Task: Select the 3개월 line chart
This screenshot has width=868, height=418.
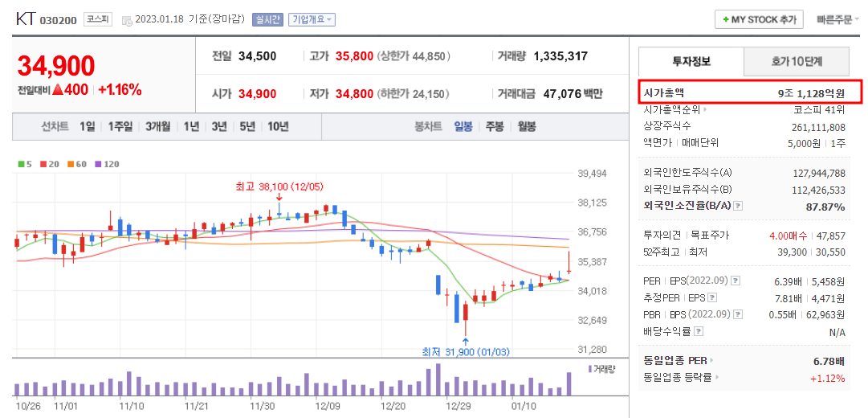Action: click(159, 126)
